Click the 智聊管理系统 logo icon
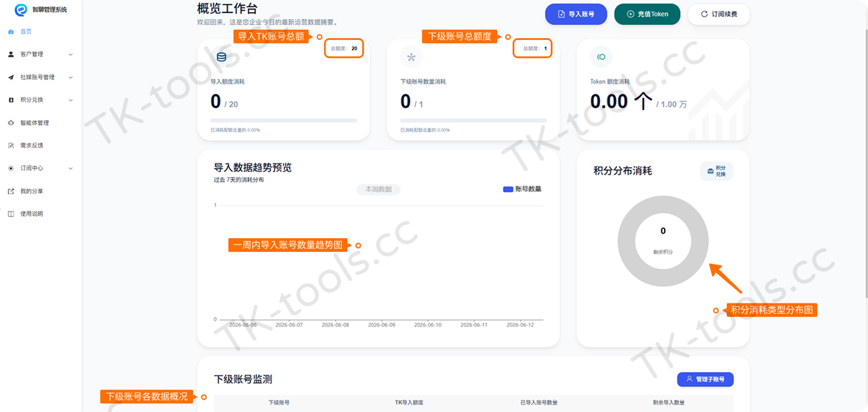This screenshot has width=868, height=412. pos(21,10)
